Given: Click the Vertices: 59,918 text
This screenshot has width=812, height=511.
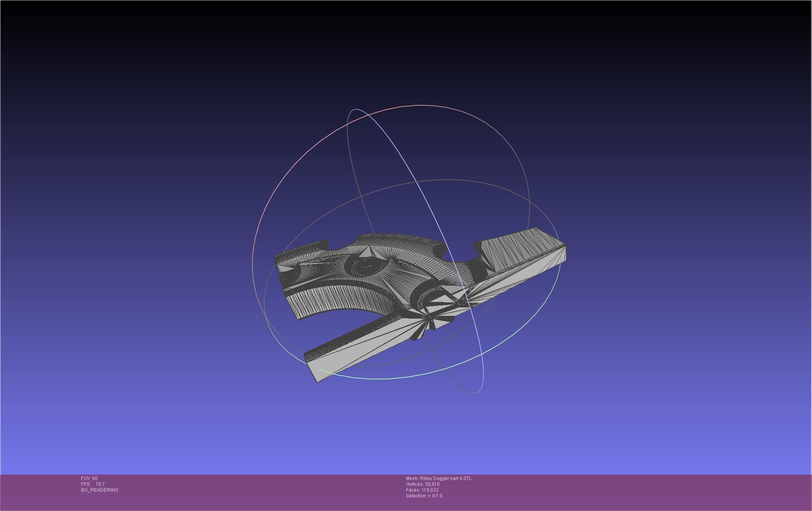Looking at the screenshot, I should pos(423,484).
